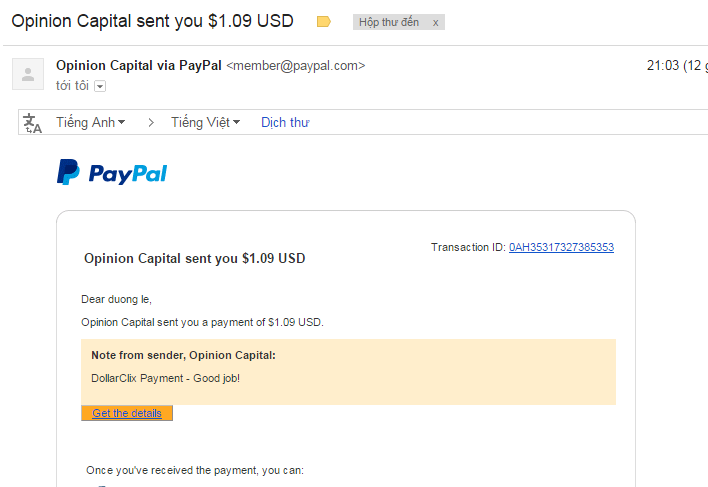
Task: Click the bold heading inside the PayPal message
Action: tap(194, 258)
